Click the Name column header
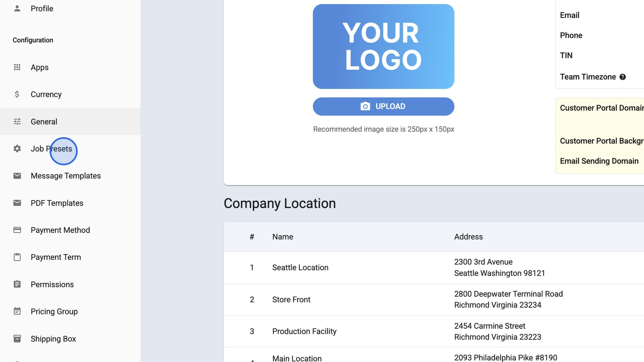644x362 pixels. coord(283,237)
